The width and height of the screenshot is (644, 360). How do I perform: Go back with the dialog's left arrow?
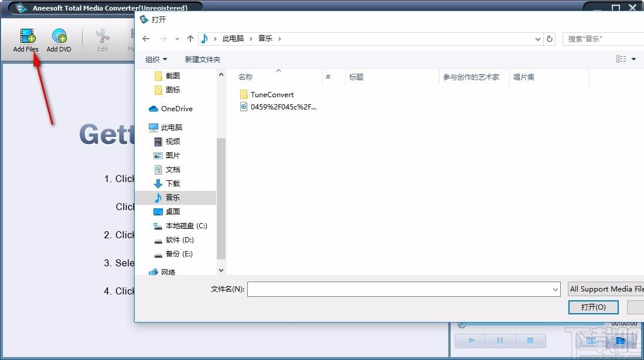[x=146, y=39]
